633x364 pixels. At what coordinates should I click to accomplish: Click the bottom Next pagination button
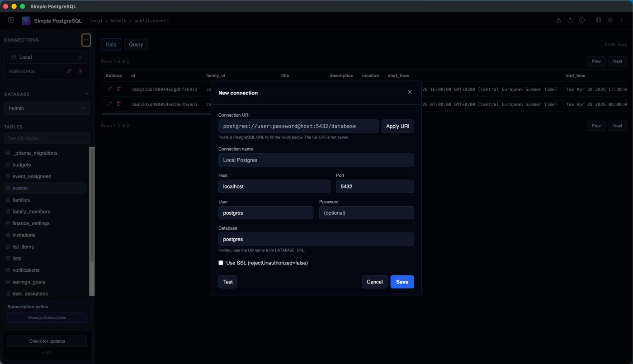(x=618, y=126)
